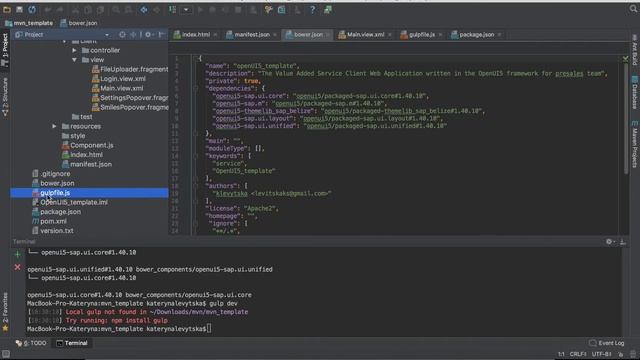Close the bower.json tab
The width and height of the screenshot is (640, 360).
pos(327,35)
